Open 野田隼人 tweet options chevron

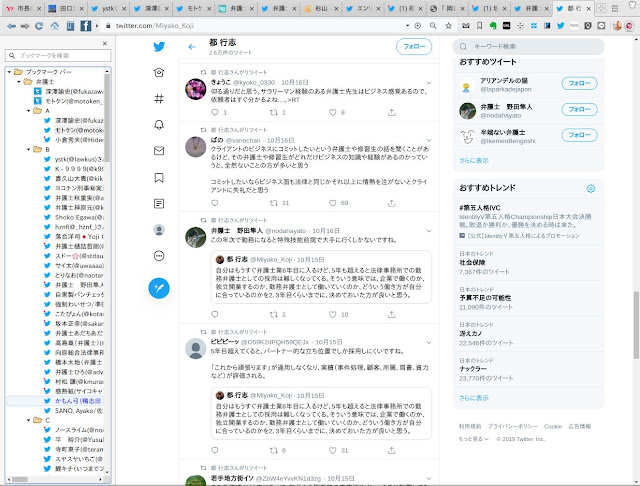point(429,231)
